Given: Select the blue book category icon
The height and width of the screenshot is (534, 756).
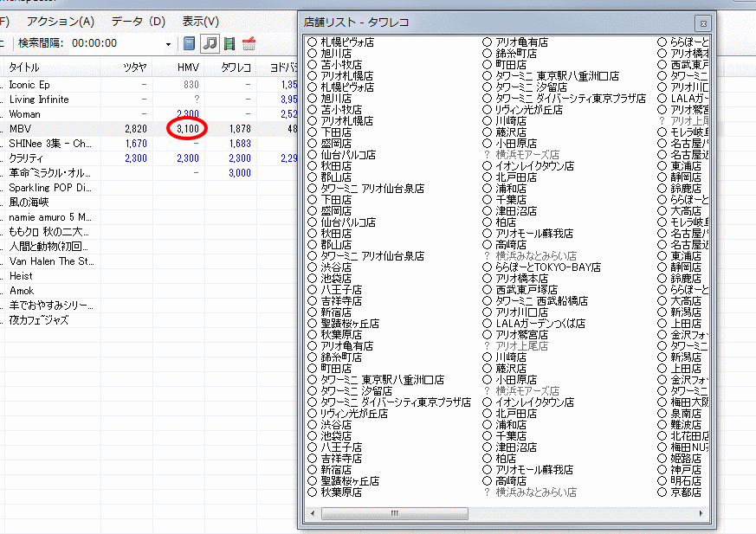Looking at the screenshot, I should (x=190, y=43).
